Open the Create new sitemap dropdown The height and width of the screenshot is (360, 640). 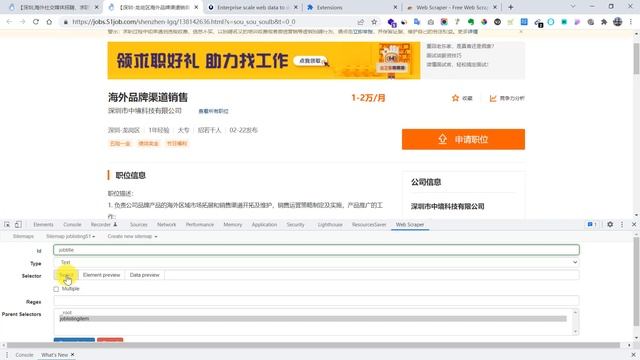click(132, 236)
